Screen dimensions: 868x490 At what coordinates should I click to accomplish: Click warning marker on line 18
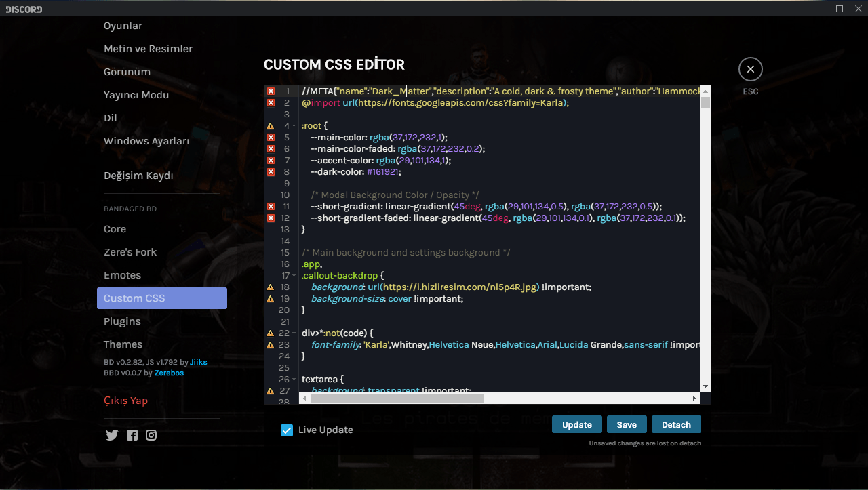pos(271,287)
